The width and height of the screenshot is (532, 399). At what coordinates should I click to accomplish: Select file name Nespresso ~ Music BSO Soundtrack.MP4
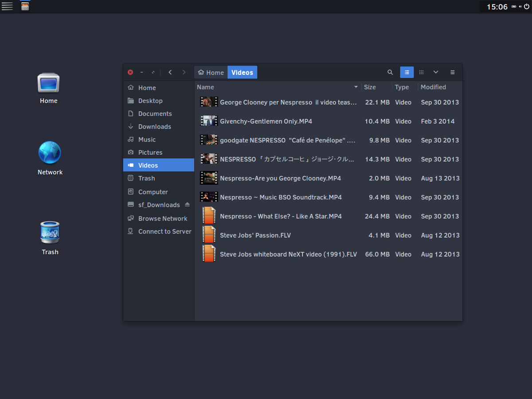(281, 197)
